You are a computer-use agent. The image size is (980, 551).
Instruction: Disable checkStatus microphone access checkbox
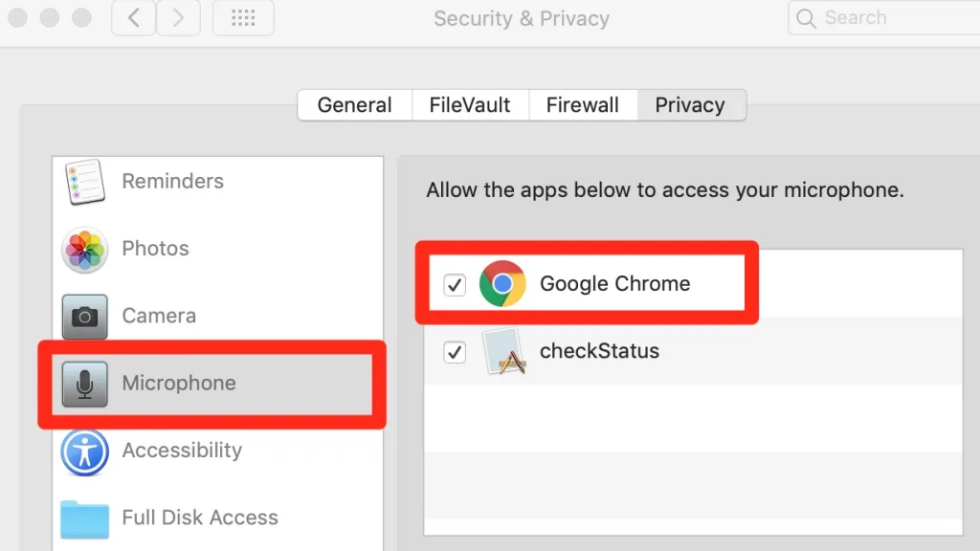455,352
